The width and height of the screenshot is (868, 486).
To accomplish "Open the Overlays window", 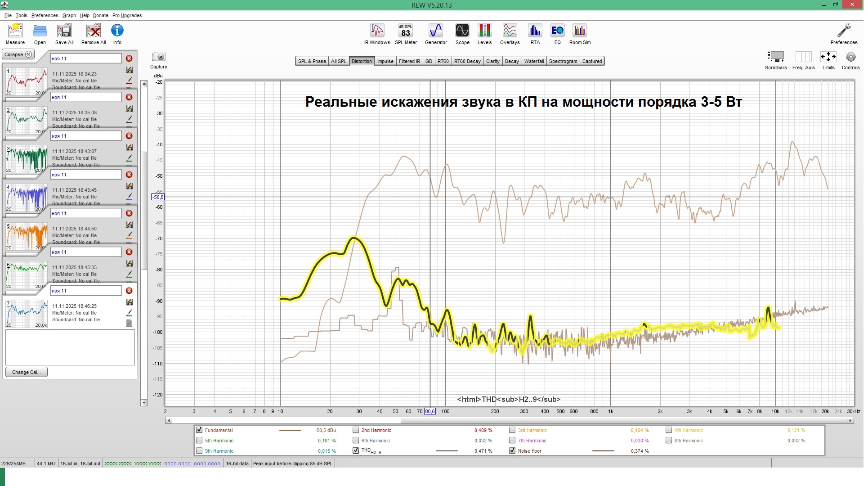I will [510, 34].
